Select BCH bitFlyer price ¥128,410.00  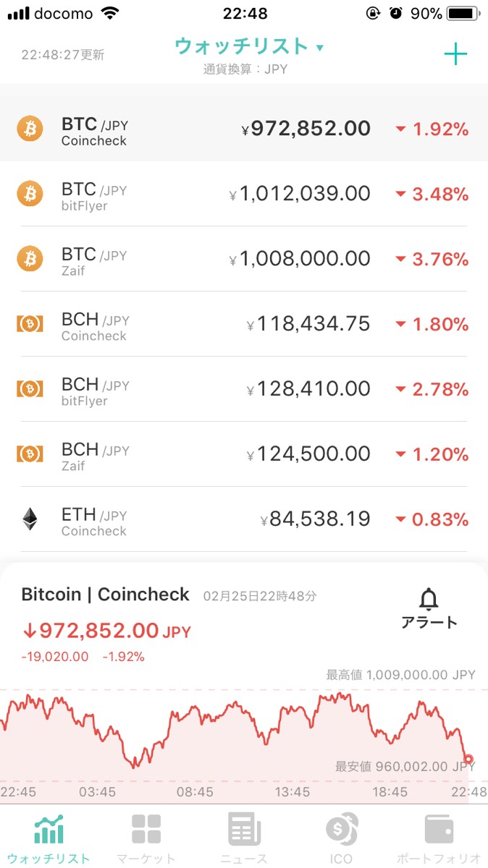click(308, 389)
